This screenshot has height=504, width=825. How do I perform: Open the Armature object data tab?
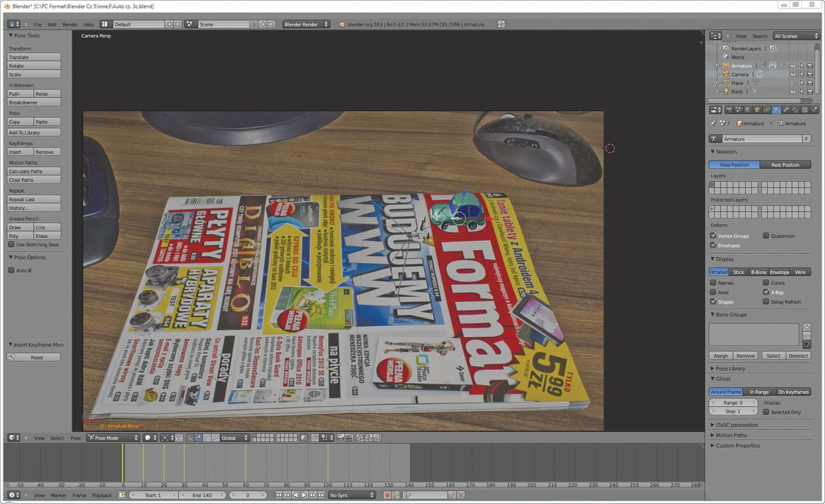tap(777, 110)
